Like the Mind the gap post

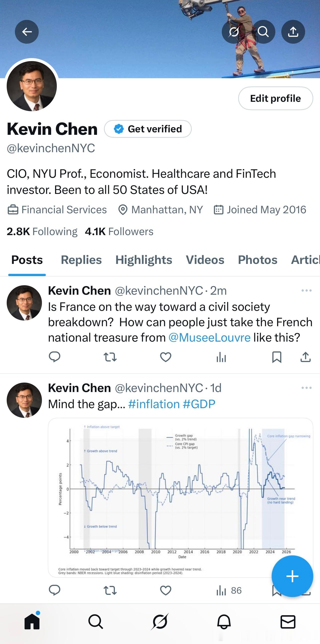point(166,591)
